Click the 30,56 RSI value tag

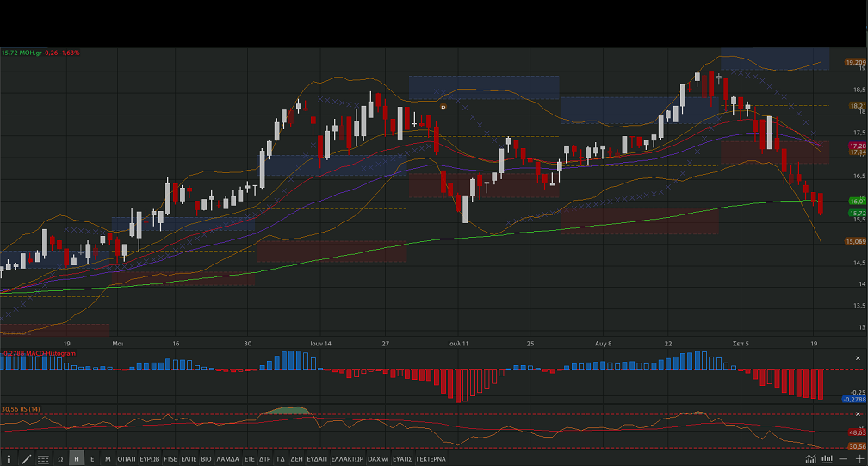pyautogui.click(x=857, y=446)
